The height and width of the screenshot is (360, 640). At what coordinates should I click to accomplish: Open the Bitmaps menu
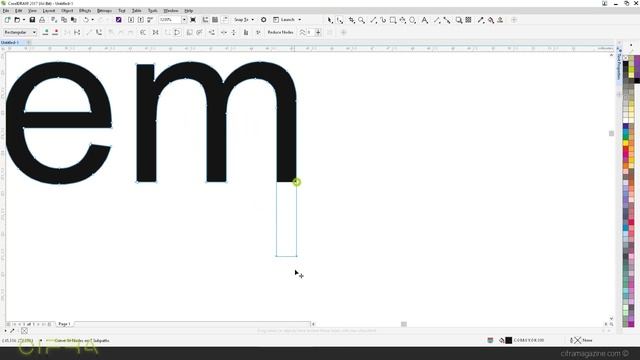click(x=104, y=11)
